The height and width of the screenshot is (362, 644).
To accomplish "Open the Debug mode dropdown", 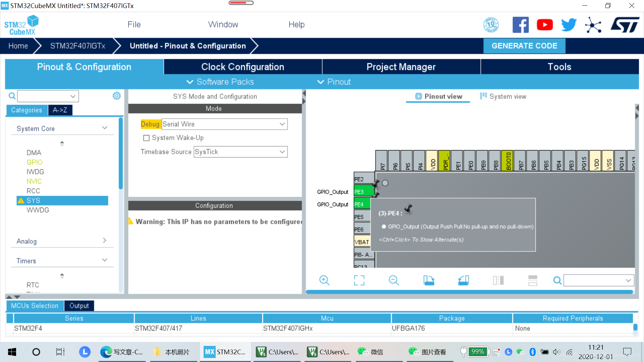I will pyautogui.click(x=224, y=124).
